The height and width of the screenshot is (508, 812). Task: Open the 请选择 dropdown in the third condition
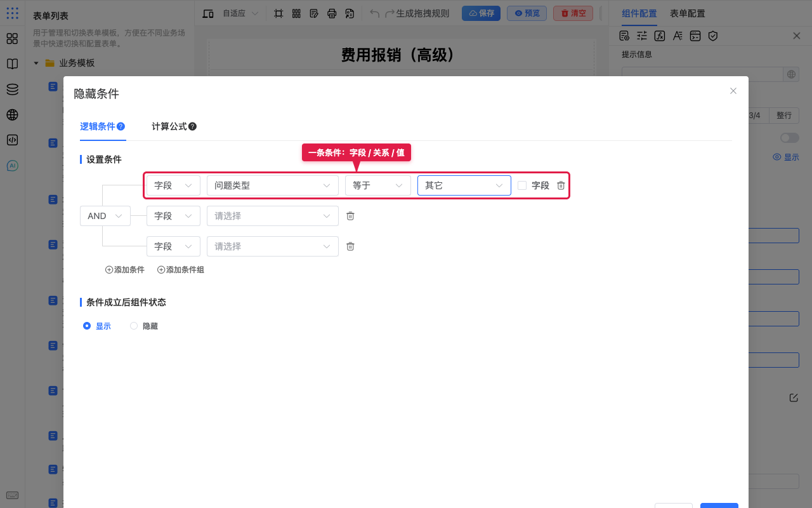coord(272,246)
